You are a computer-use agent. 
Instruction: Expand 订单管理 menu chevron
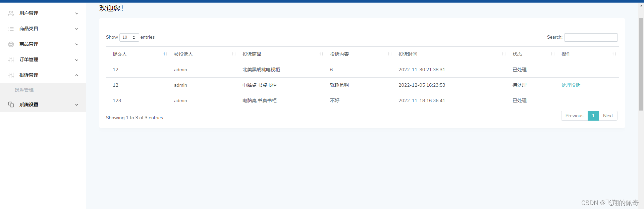(x=76, y=60)
